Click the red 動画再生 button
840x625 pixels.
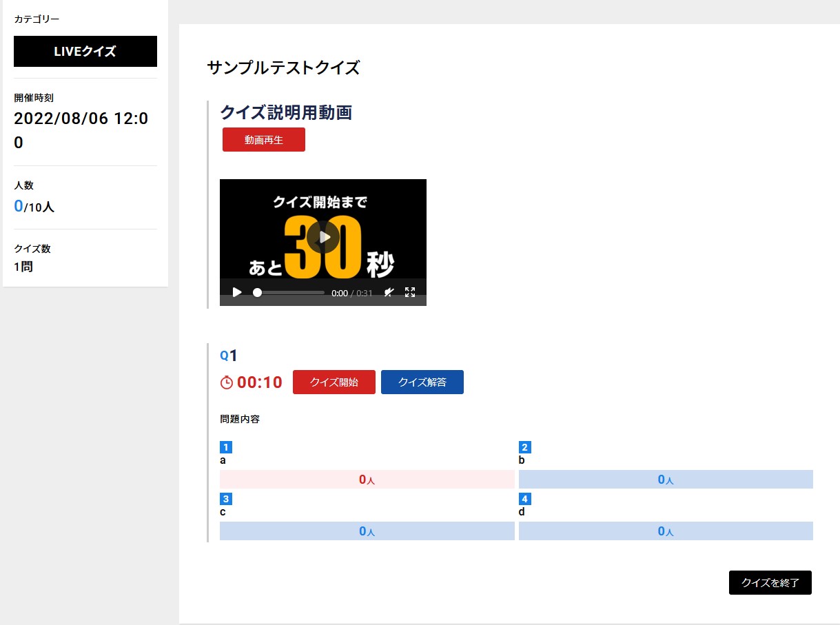[263, 139]
